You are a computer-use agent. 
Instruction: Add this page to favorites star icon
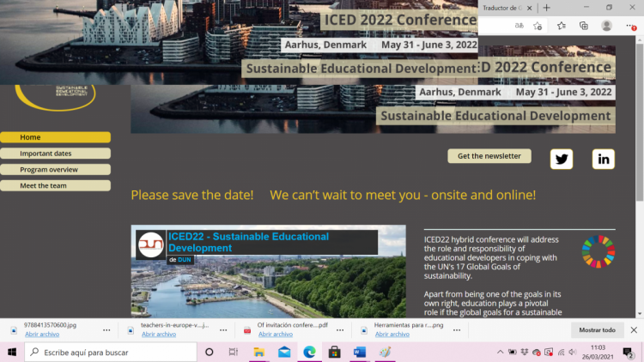click(x=538, y=26)
